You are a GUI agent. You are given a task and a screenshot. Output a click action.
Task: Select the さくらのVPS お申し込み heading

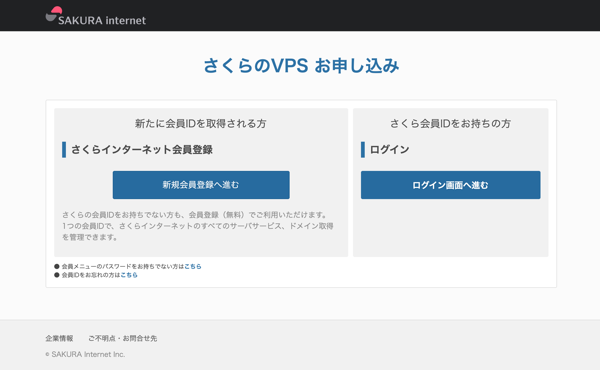(x=301, y=65)
